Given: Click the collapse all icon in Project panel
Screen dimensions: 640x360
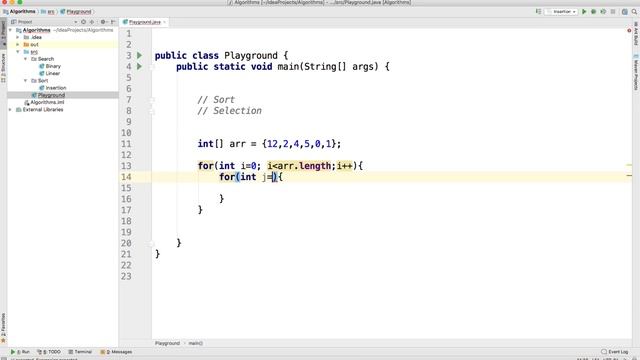Looking at the screenshot, I should (92, 22).
